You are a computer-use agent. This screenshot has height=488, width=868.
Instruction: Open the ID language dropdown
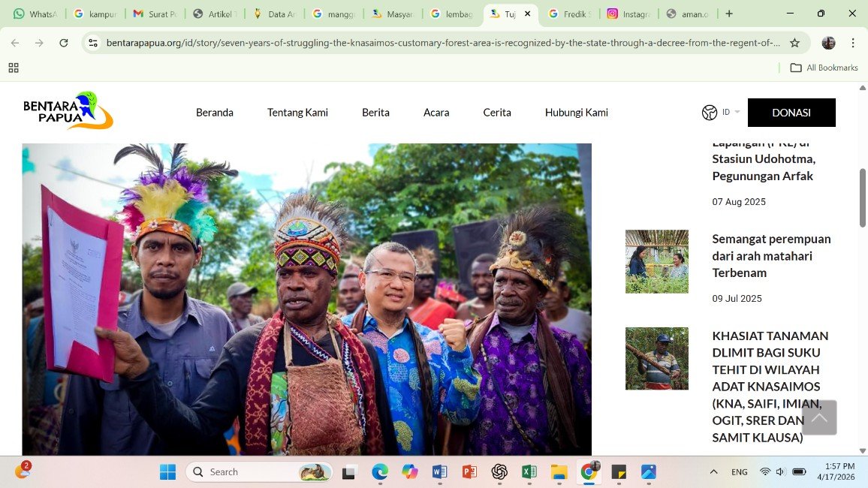pyautogui.click(x=731, y=113)
